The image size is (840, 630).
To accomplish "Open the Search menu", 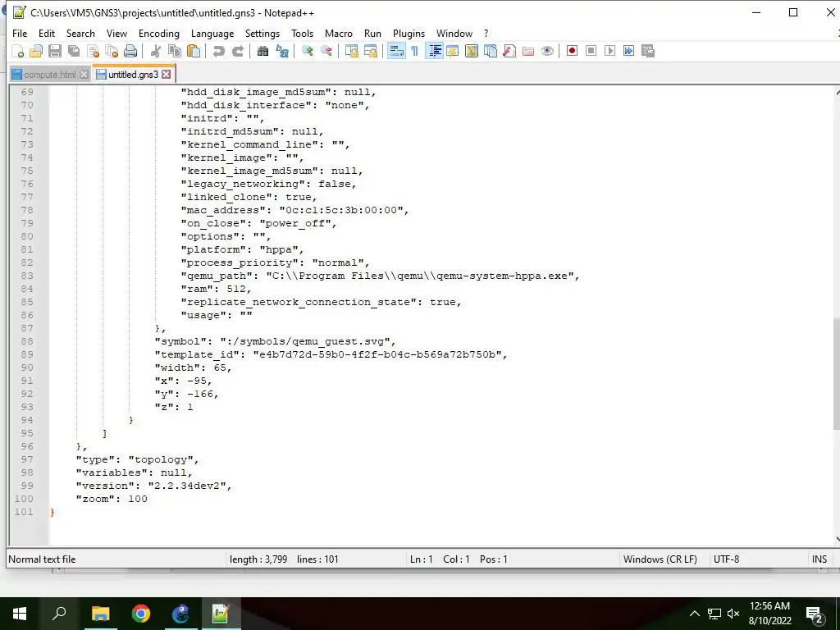I will 80,33.
